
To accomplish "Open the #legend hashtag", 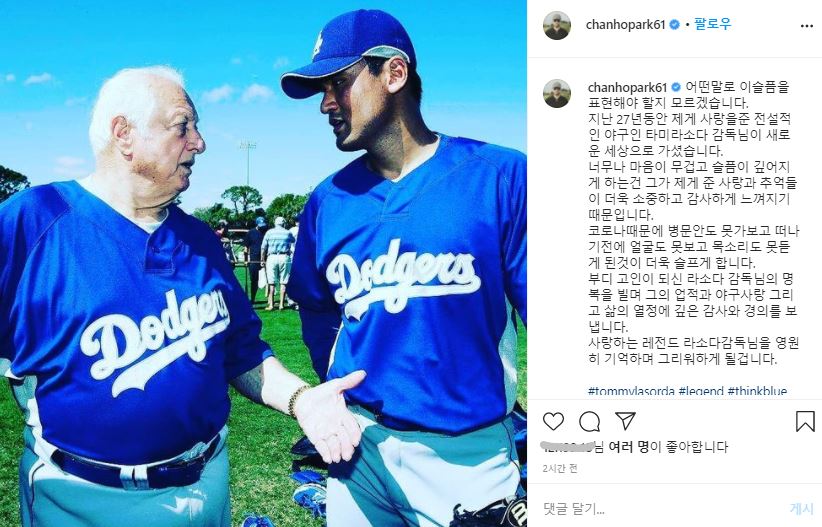I will point(701,391).
